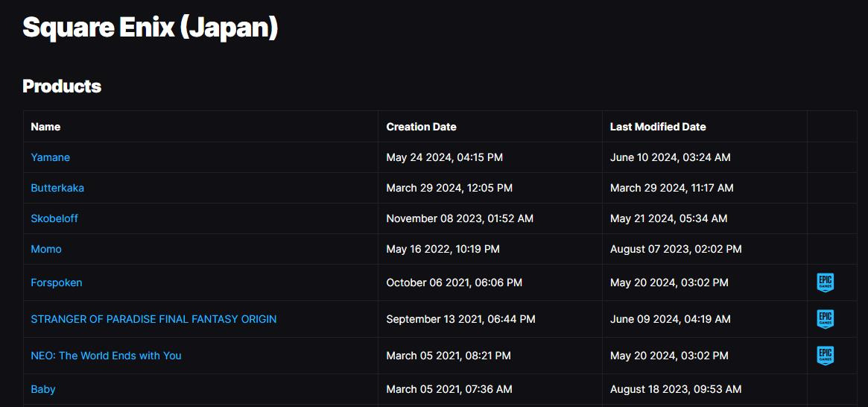Select the Momo product link
The height and width of the screenshot is (407, 868).
(46, 249)
